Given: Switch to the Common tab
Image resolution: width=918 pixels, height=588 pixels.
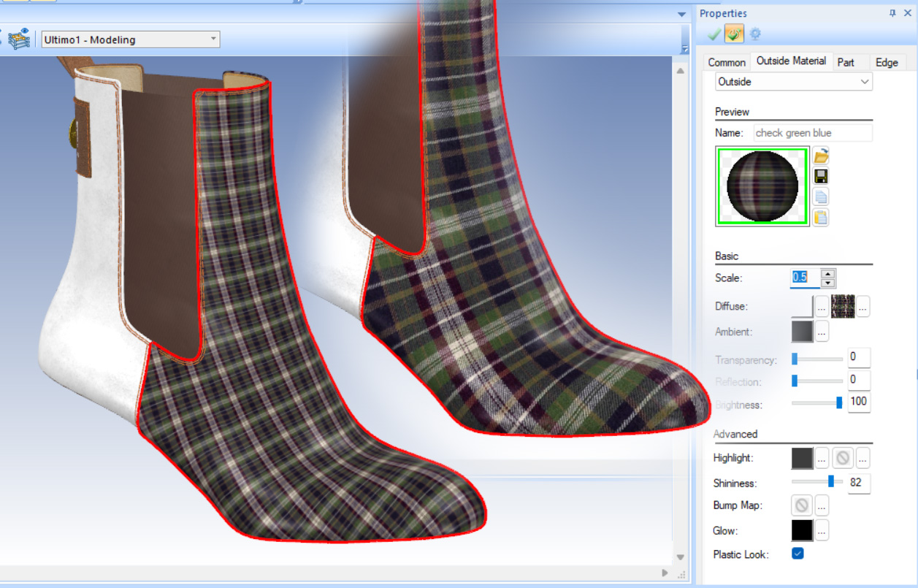Looking at the screenshot, I should click(x=726, y=62).
